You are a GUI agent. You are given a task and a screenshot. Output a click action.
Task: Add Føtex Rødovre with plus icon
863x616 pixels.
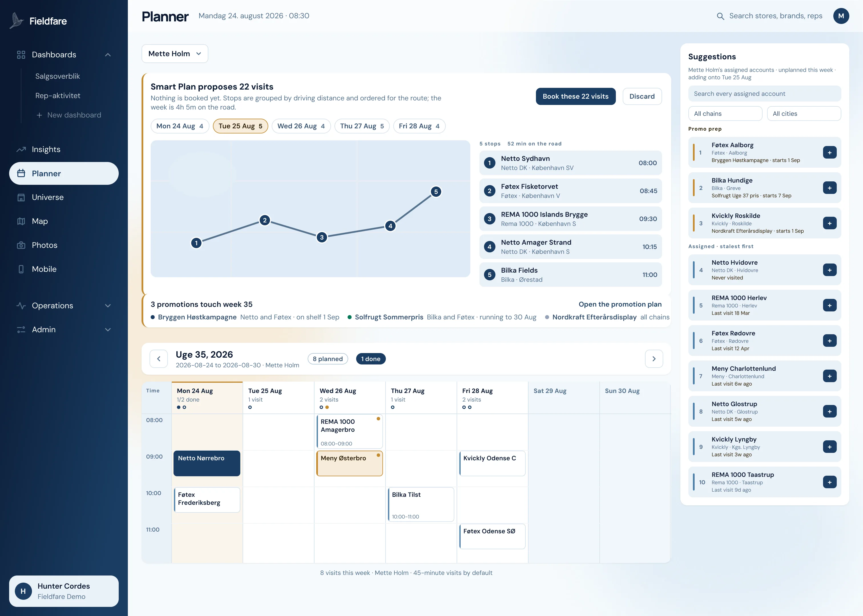click(x=829, y=341)
